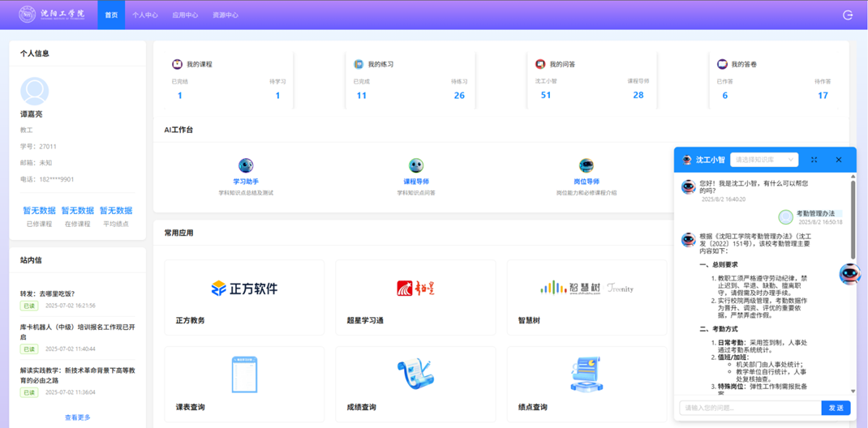Click the 查看更多 link under messages

pos(78,417)
